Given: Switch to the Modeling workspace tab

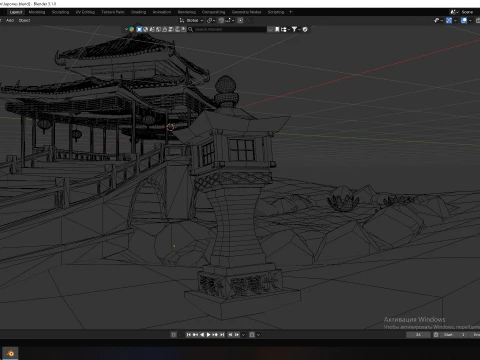Looking at the screenshot, I should coord(37,12).
